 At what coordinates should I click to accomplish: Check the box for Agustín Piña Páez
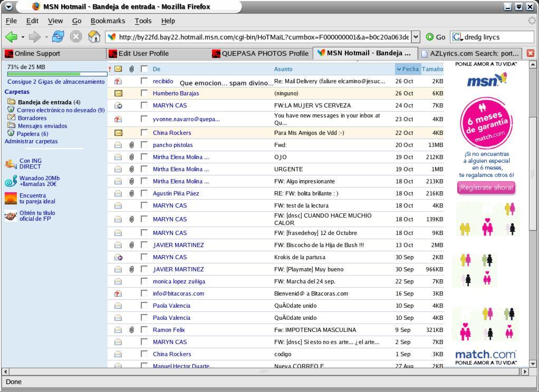pos(144,193)
